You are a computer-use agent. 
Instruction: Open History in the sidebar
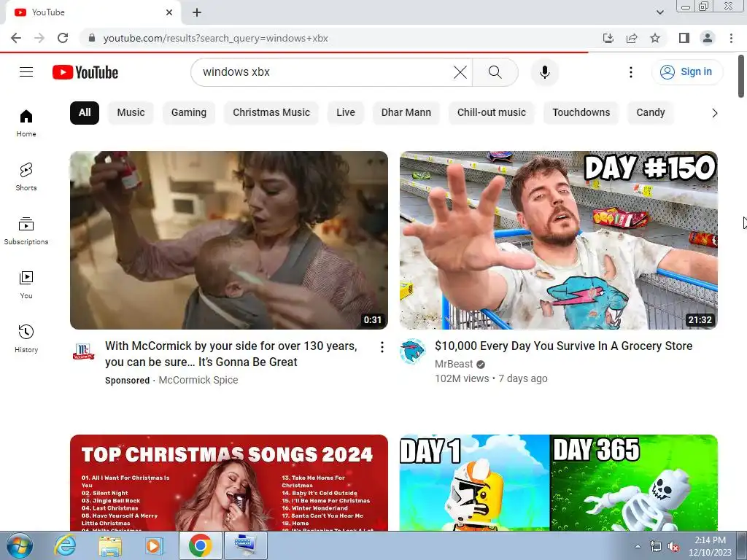[26, 338]
